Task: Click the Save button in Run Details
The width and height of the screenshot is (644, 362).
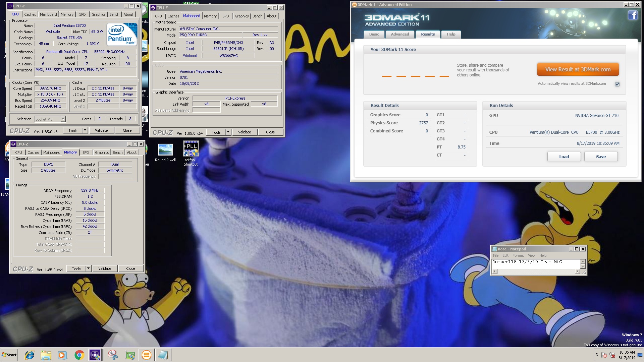Action: point(601,157)
